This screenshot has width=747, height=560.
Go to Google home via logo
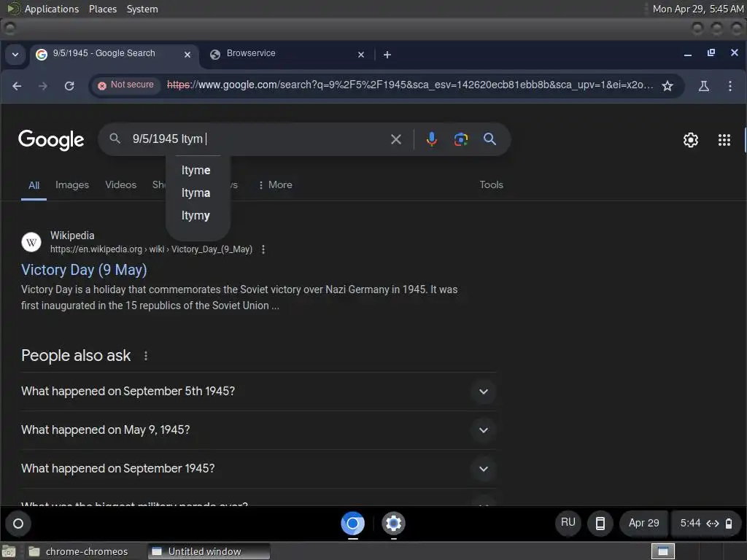point(51,140)
